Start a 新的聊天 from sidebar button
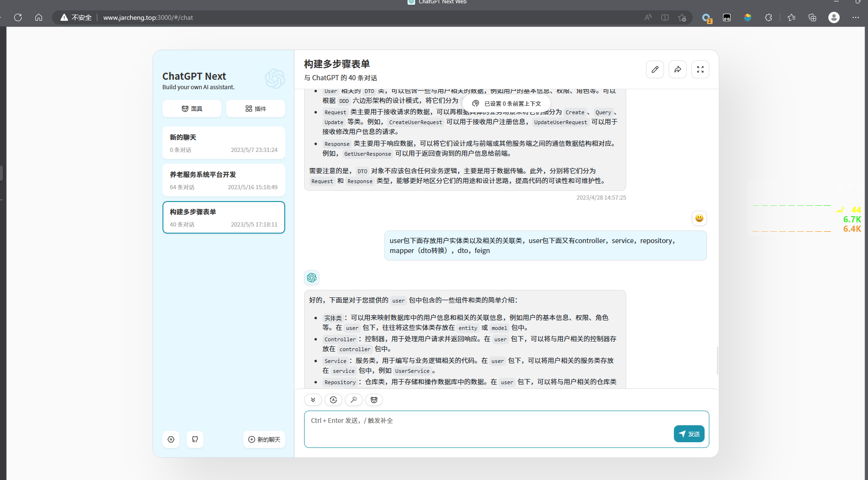868x480 pixels. point(264,439)
